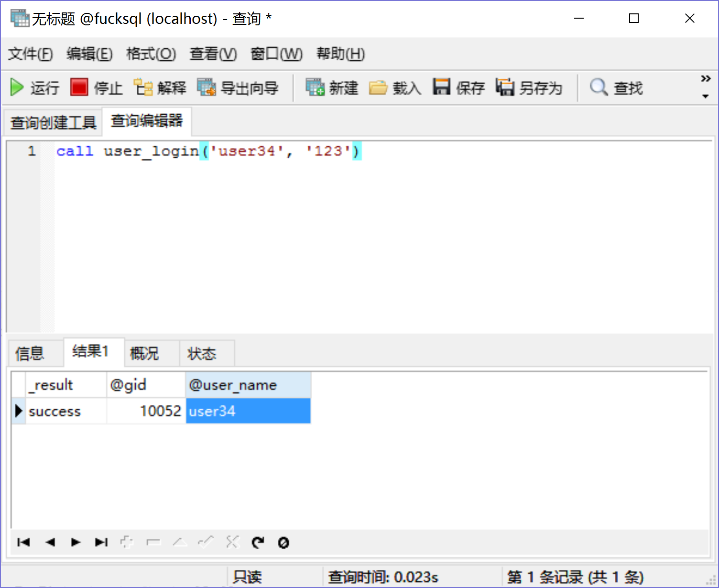Open the 查看(V) menu
The height and width of the screenshot is (588, 719).
[213, 54]
